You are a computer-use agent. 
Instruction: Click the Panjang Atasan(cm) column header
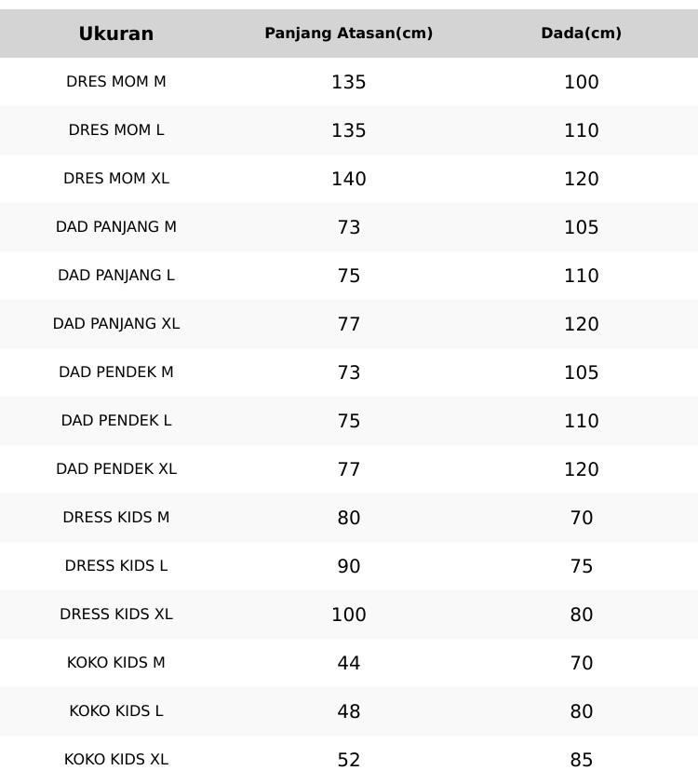[x=348, y=34]
